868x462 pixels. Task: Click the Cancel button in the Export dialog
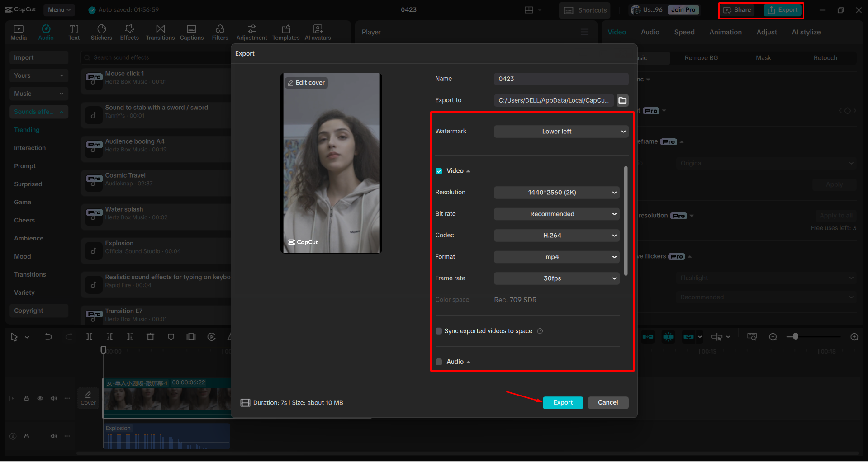point(608,402)
